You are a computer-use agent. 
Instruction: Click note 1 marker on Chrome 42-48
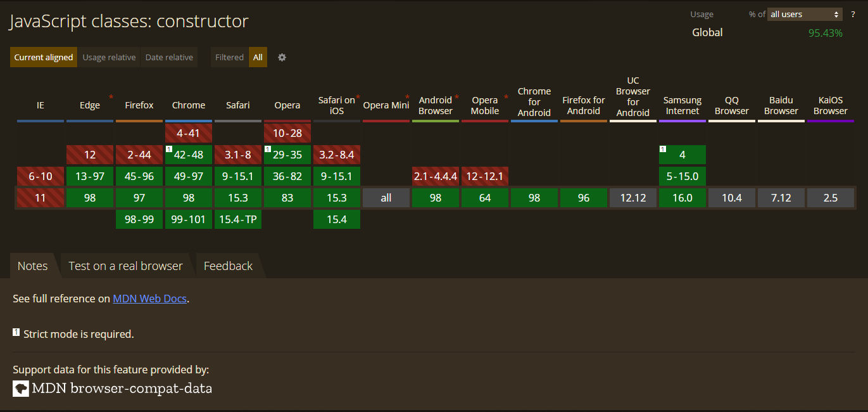[x=169, y=149]
